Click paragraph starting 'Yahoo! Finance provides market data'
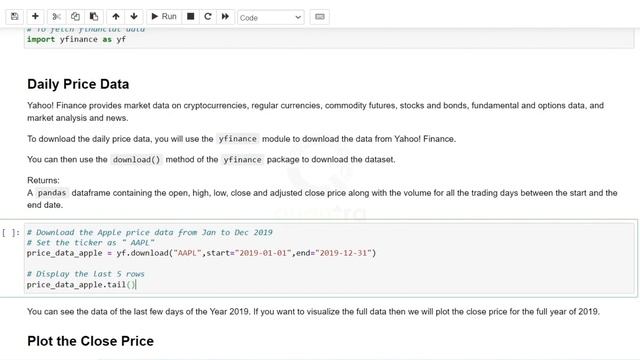Screen dimensions: 640x360 [315, 111]
